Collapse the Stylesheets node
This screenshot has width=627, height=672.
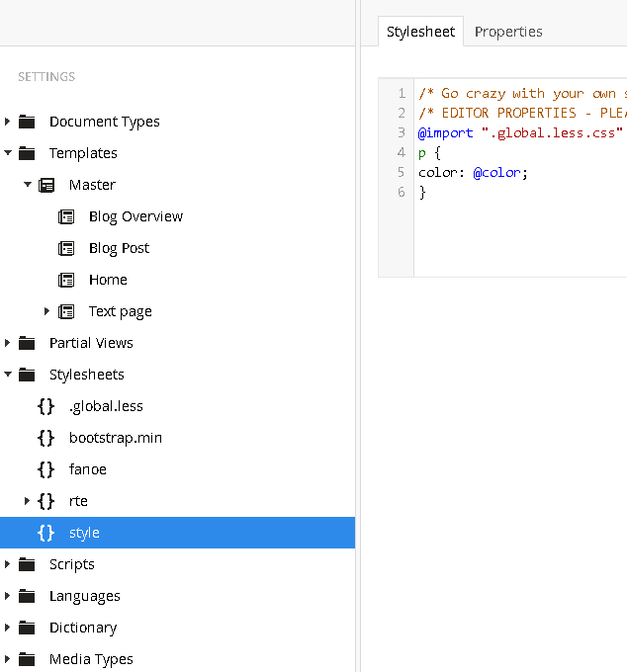[7, 375]
